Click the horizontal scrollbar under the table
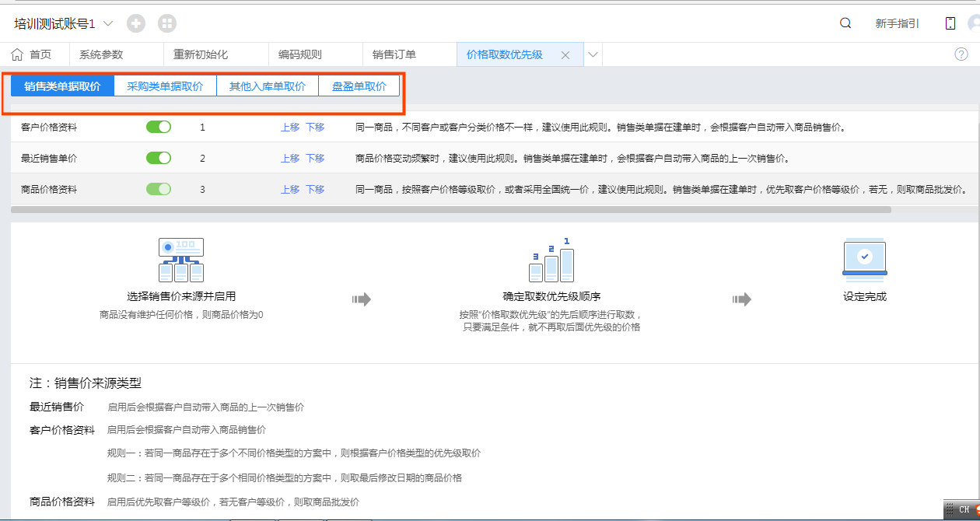 pyautogui.click(x=451, y=209)
